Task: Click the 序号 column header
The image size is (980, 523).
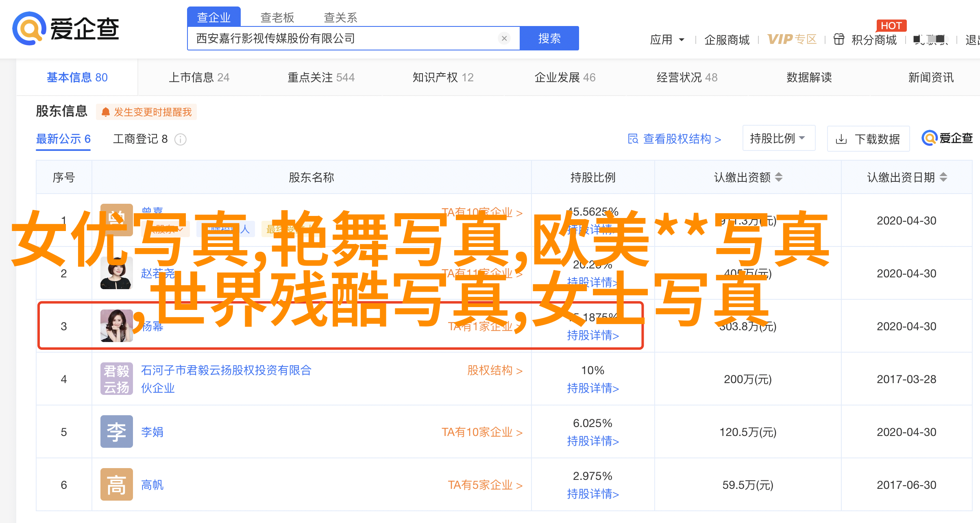Action: [x=64, y=177]
